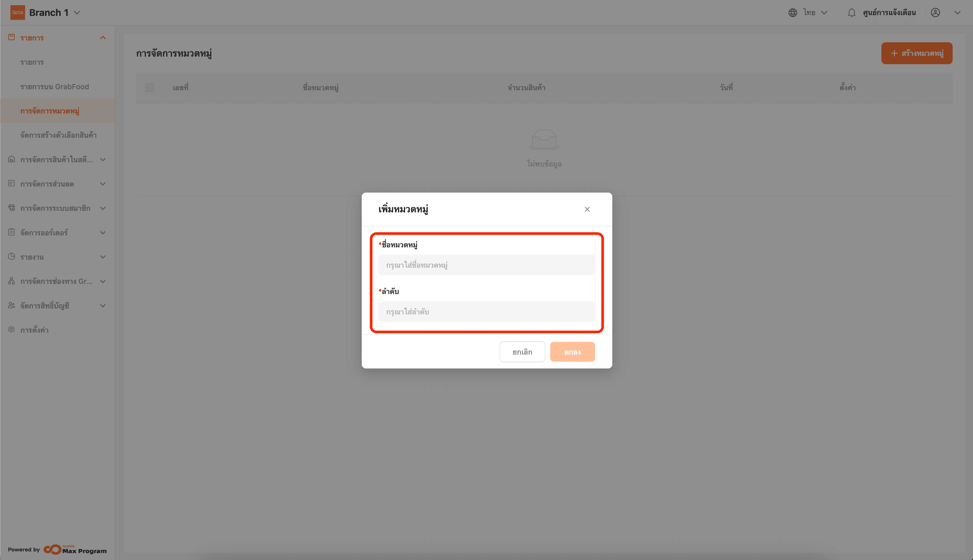Toggle the select-all checkbox in table header
The height and width of the screenshot is (560, 973).
(150, 88)
